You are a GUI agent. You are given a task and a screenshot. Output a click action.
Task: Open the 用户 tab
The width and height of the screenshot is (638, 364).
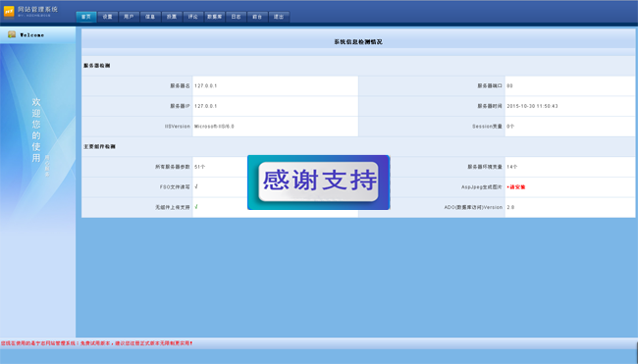[x=129, y=17]
